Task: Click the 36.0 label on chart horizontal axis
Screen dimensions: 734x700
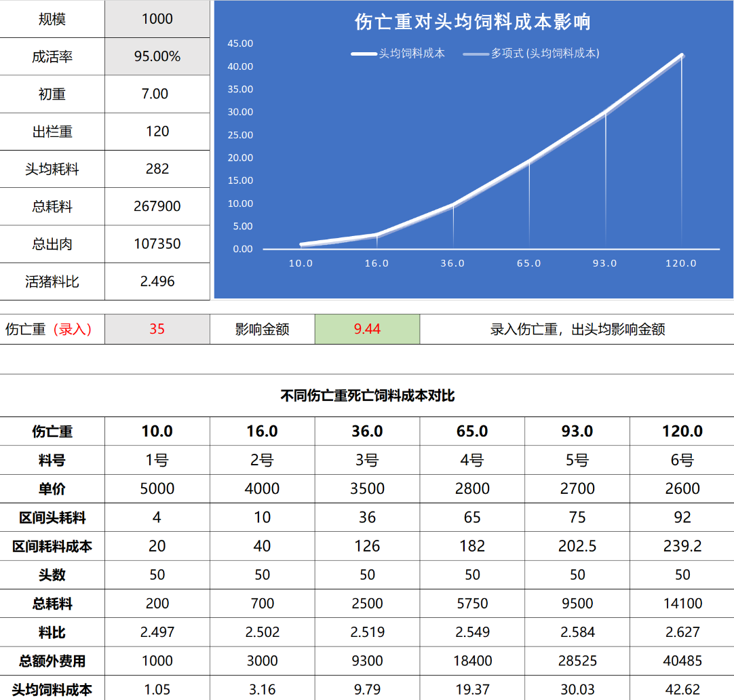Action: (x=452, y=263)
